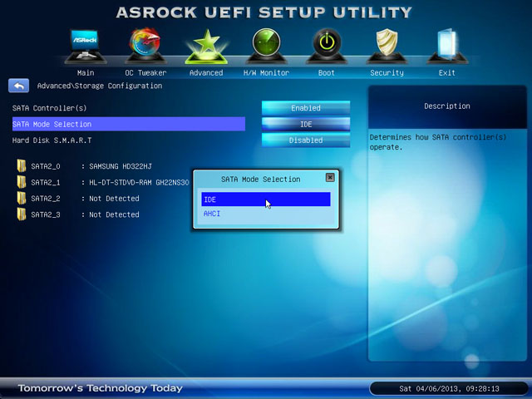This screenshot has height=399, width=532.
Task: Switch to the Main tab label
Action: point(86,72)
